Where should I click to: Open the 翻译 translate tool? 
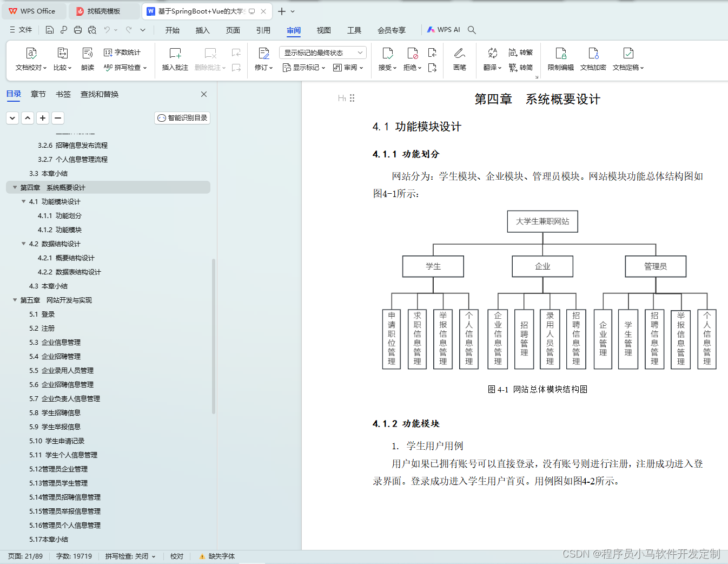point(492,58)
